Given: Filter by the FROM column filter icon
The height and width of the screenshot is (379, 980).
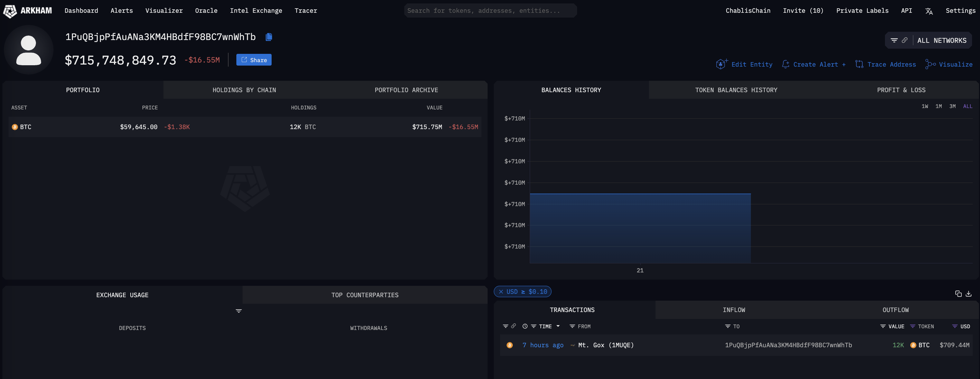Looking at the screenshot, I should tap(572, 326).
